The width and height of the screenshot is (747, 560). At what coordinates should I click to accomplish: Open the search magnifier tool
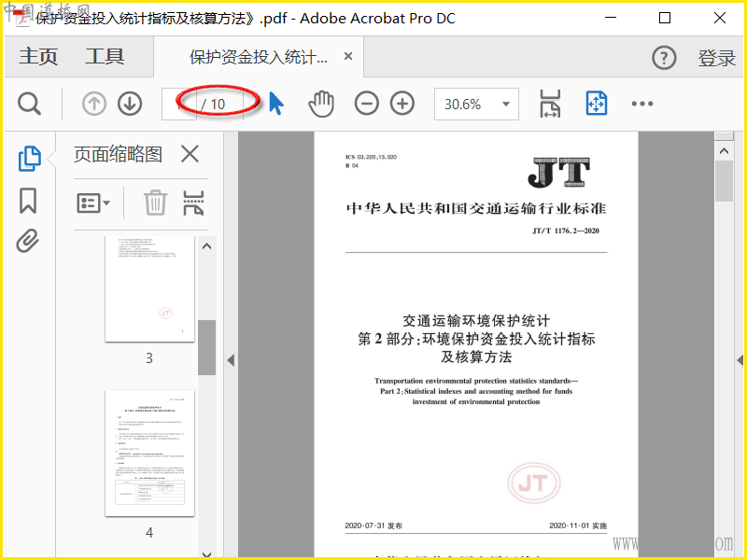[x=29, y=104]
